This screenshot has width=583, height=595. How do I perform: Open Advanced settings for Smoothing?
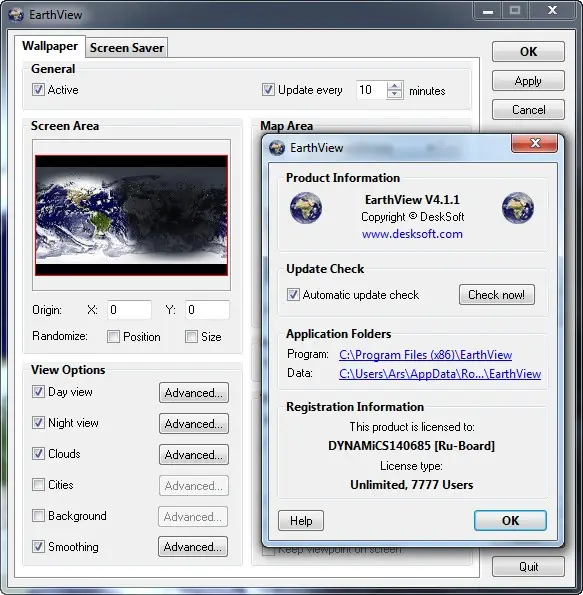[x=193, y=546]
